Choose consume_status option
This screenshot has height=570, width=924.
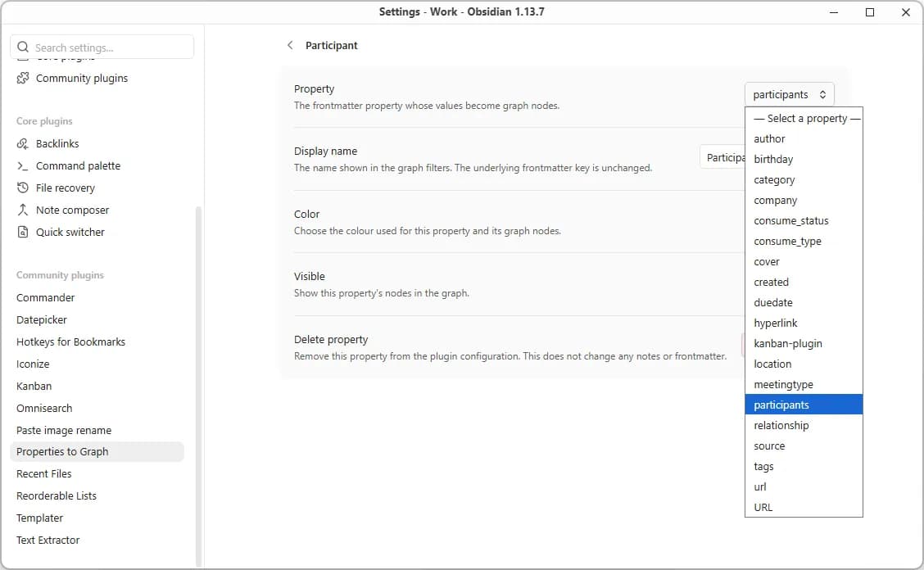click(x=804, y=221)
